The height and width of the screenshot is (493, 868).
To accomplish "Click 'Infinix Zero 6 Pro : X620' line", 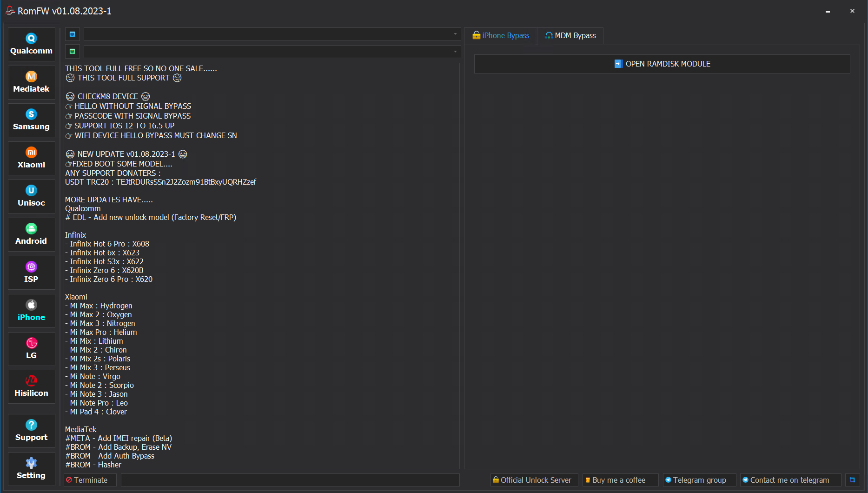I will click(109, 279).
